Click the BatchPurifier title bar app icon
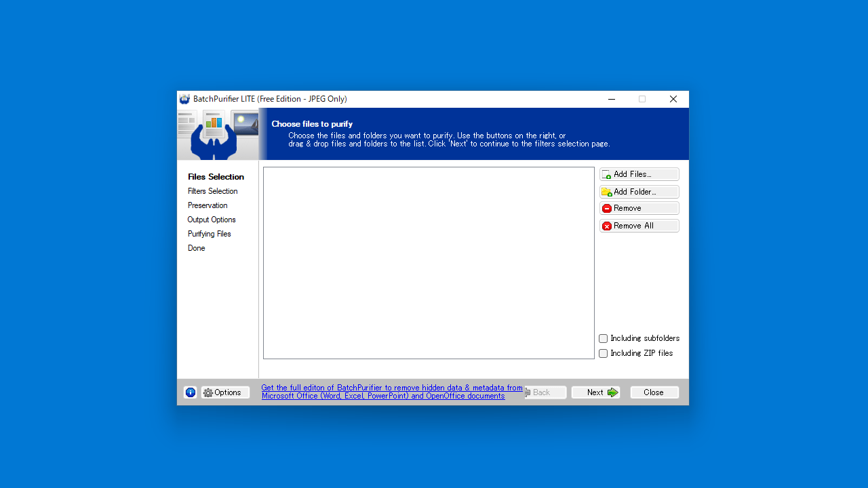The image size is (868, 488). [x=184, y=99]
